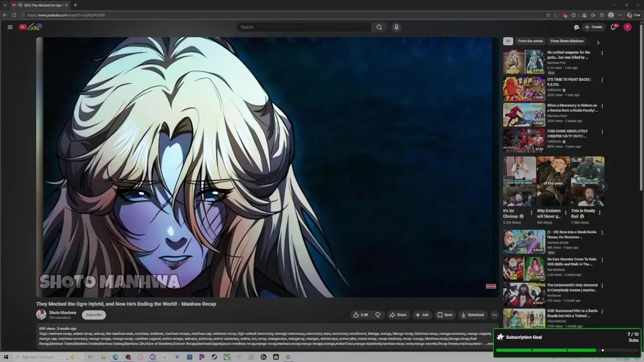The height and width of the screenshot is (362, 644).
Task: Close the YouTube browser tab
Action: (66, 5)
